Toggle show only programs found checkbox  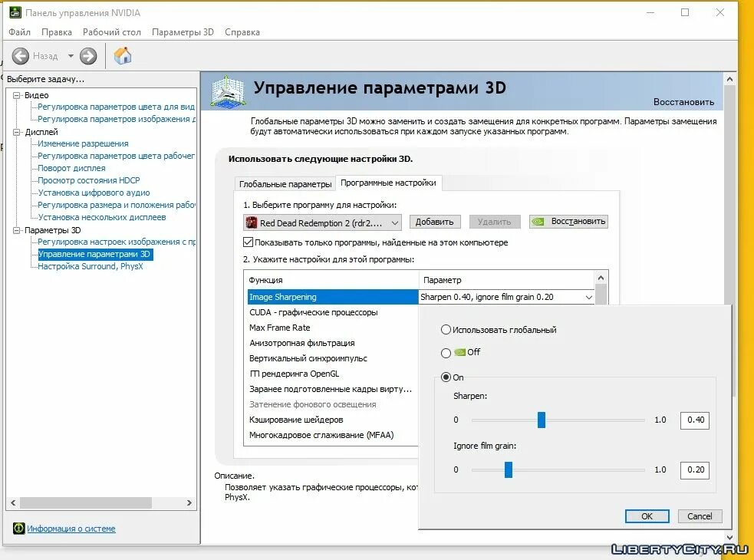coord(248,242)
